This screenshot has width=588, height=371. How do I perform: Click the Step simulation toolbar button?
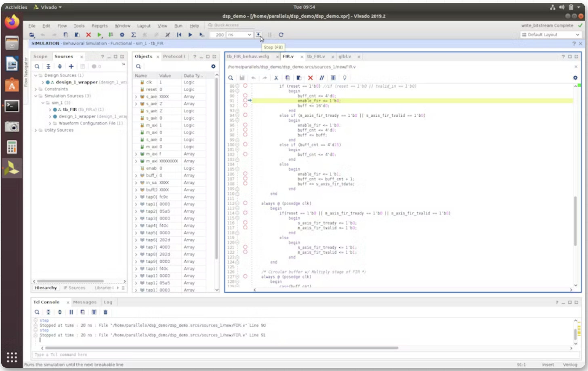coord(258,35)
